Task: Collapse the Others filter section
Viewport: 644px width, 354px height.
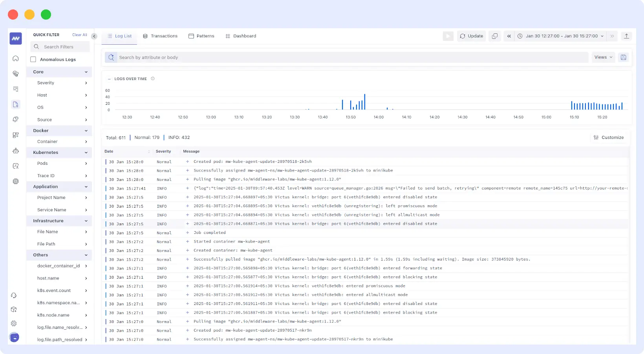Action: [x=86, y=255]
